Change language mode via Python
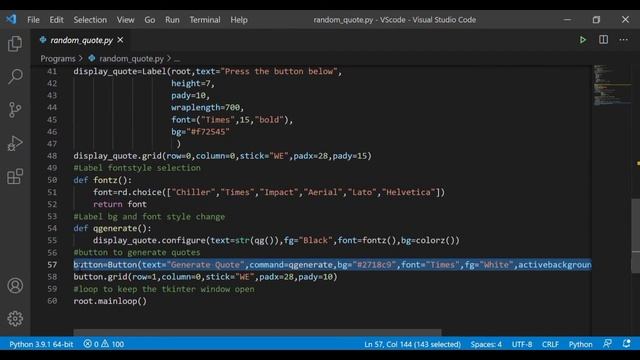The image size is (640, 360). [580, 344]
